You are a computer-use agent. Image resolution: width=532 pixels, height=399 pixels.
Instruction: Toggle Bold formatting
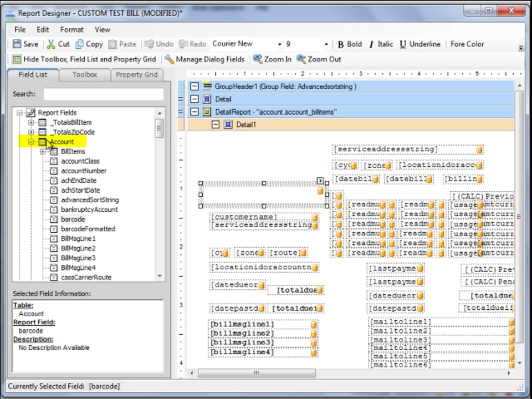(x=350, y=44)
